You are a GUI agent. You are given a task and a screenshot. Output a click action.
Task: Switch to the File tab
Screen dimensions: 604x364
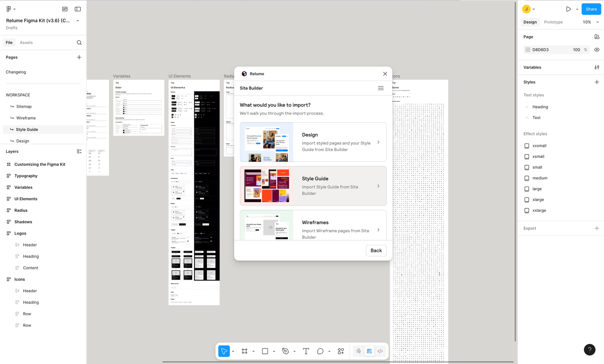point(9,43)
